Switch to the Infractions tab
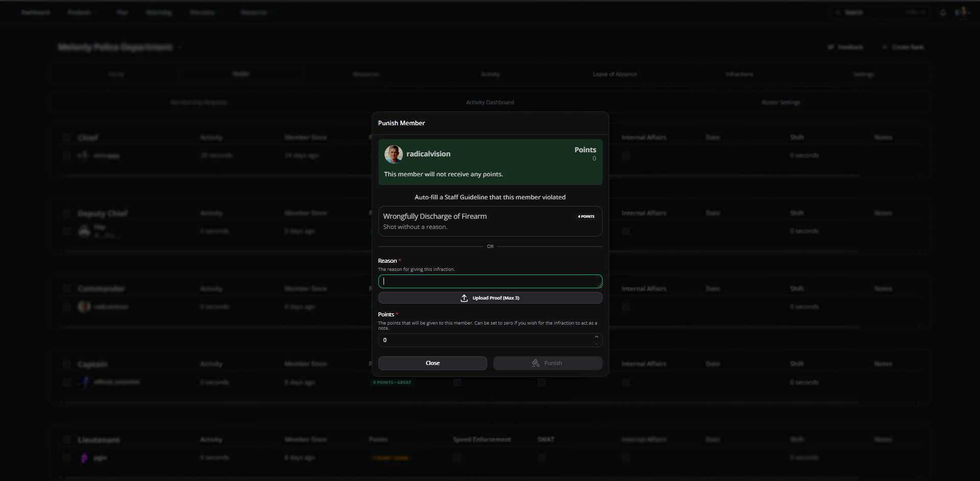This screenshot has width=980, height=481. (739, 74)
